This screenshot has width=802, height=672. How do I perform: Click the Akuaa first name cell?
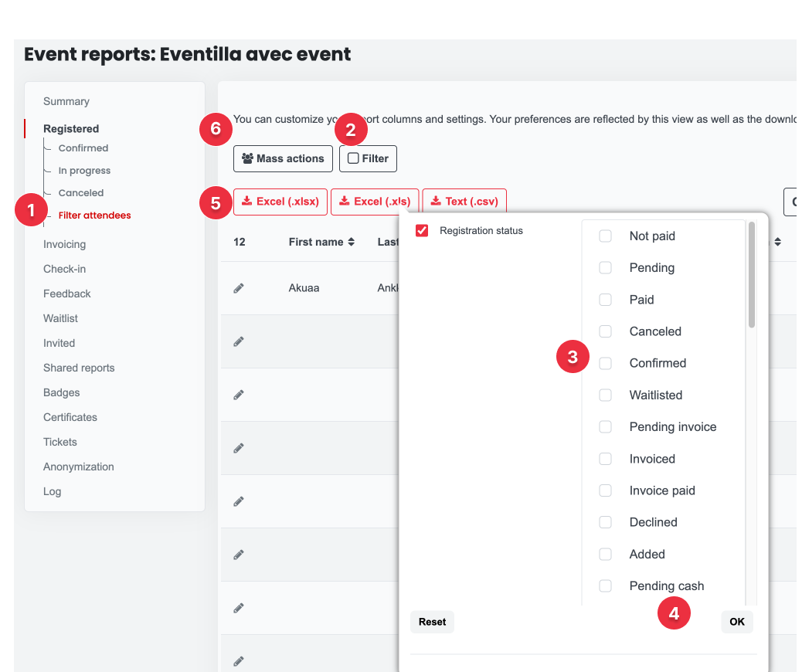point(304,288)
